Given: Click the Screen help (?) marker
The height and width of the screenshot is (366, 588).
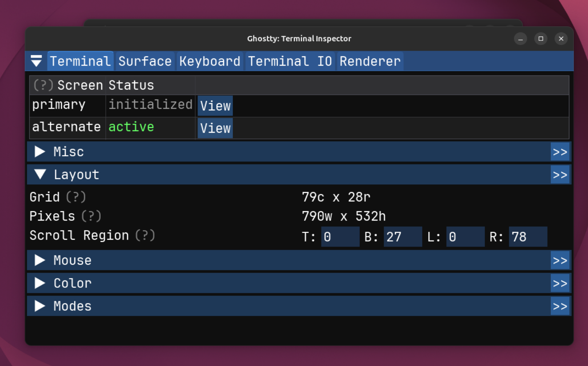Looking at the screenshot, I should click(x=43, y=85).
